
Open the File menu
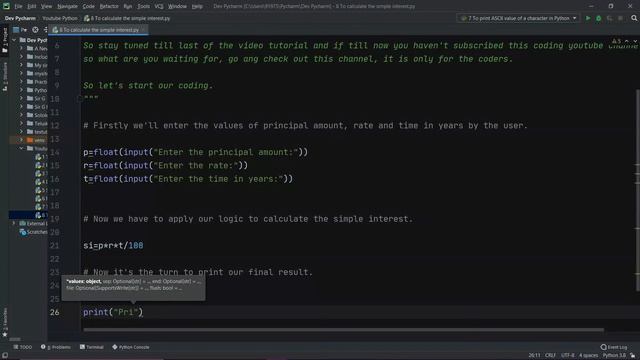click(x=18, y=6)
